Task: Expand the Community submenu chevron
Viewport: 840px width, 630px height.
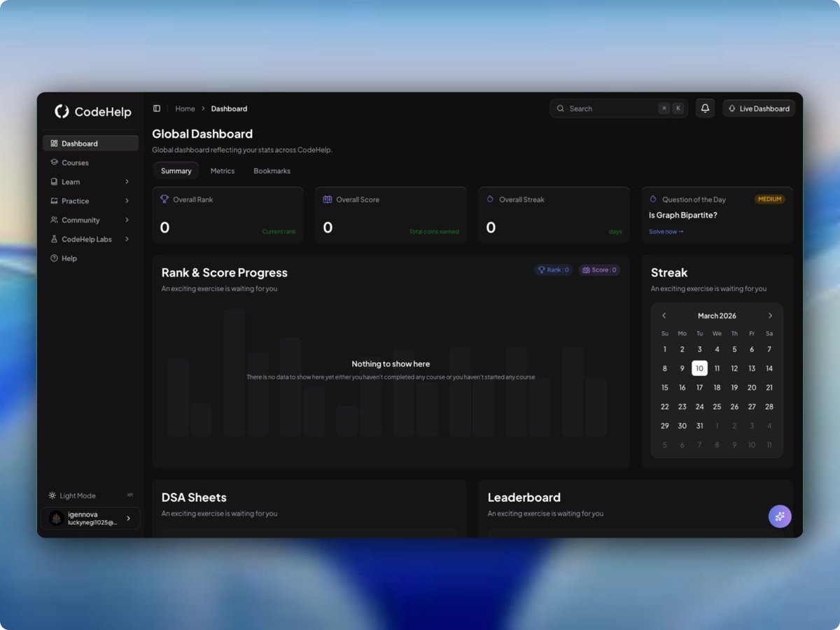Action: (127, 220)
